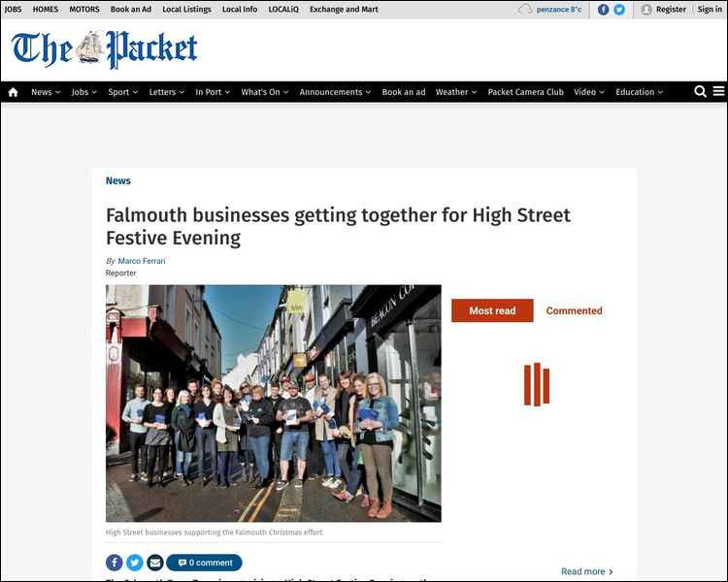Expand the News dropdown menu
Screen dimensions: 728x582
tap(46, 92)
